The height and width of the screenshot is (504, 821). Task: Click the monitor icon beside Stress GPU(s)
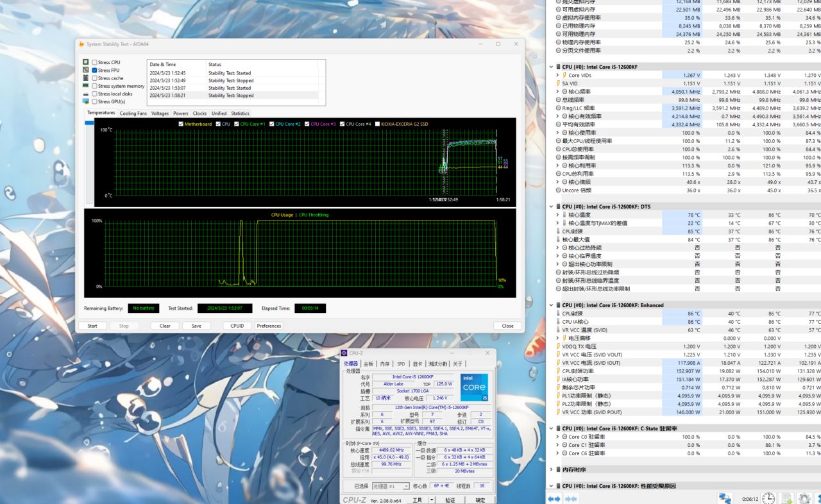[x=86, y=101]
